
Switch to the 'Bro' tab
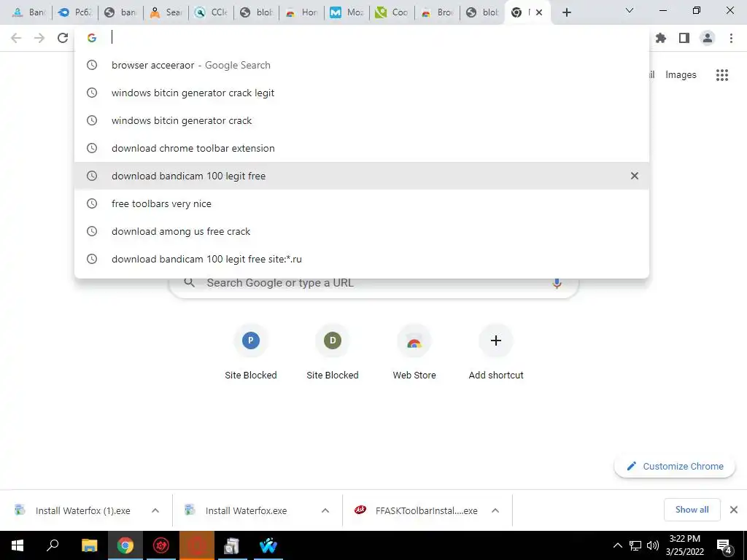pyautogui.click(x=438, y=12)
